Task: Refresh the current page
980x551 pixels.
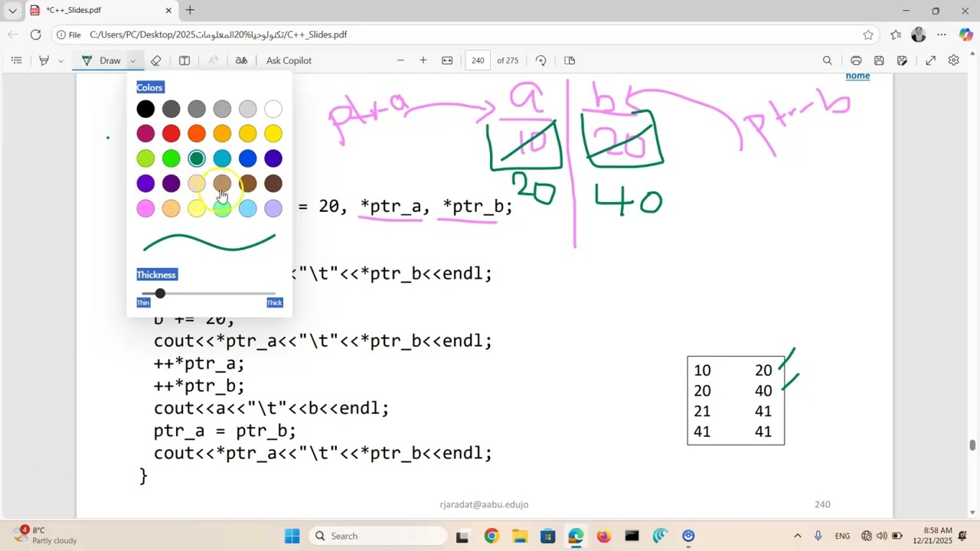Action: tap(35, 34)
